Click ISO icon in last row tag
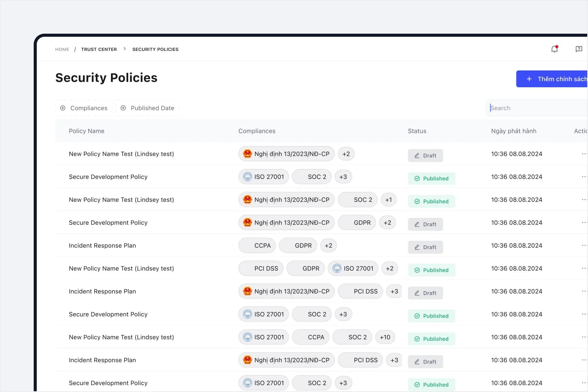 248,383
